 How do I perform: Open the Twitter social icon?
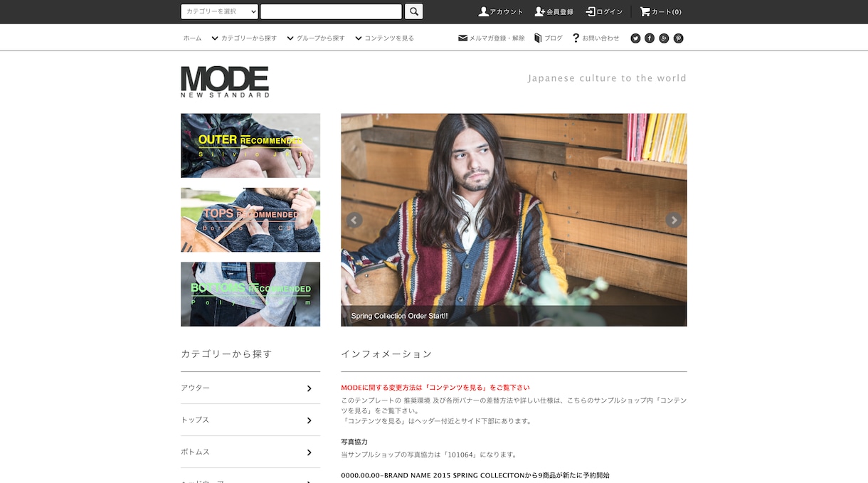tap(635, 38)
